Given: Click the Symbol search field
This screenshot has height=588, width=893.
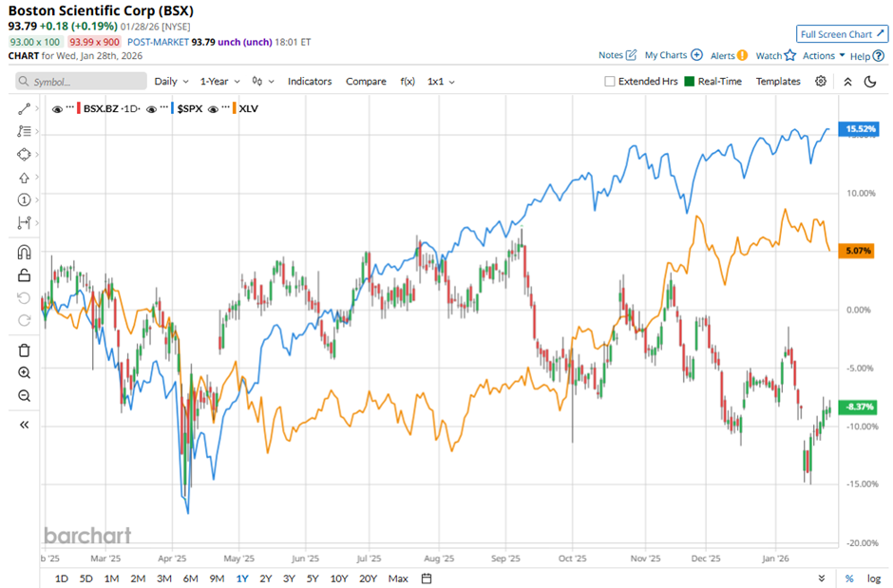Looking at the screenshot, I should tap(80, 82).
